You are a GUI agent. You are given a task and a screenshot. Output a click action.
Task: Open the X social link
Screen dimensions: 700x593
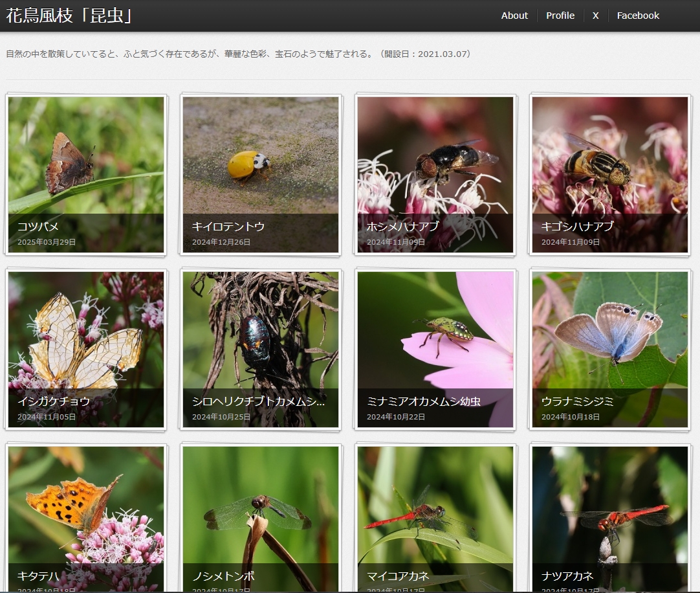pyautogui.click(x=596, y=16)
